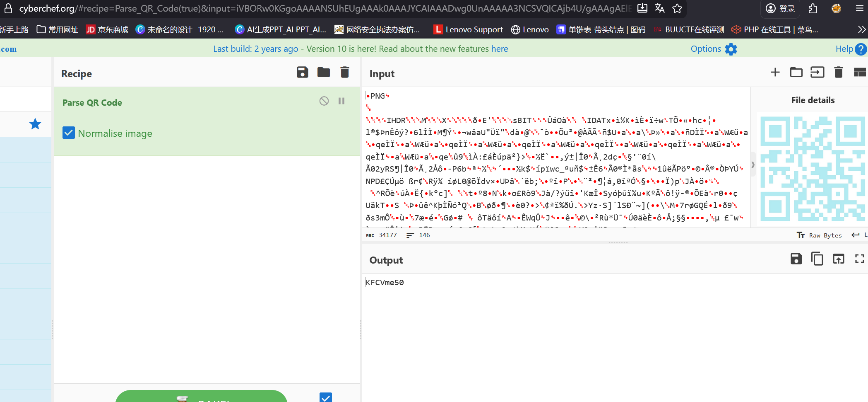The image size is (868, 402).
Task: Open the Help panel
Action: (851, 49)
